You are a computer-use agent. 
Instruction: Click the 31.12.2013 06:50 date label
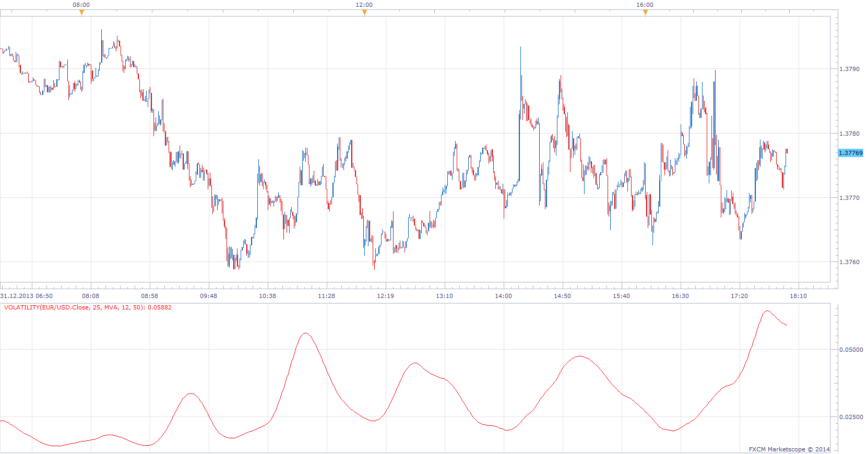(27, 296)
